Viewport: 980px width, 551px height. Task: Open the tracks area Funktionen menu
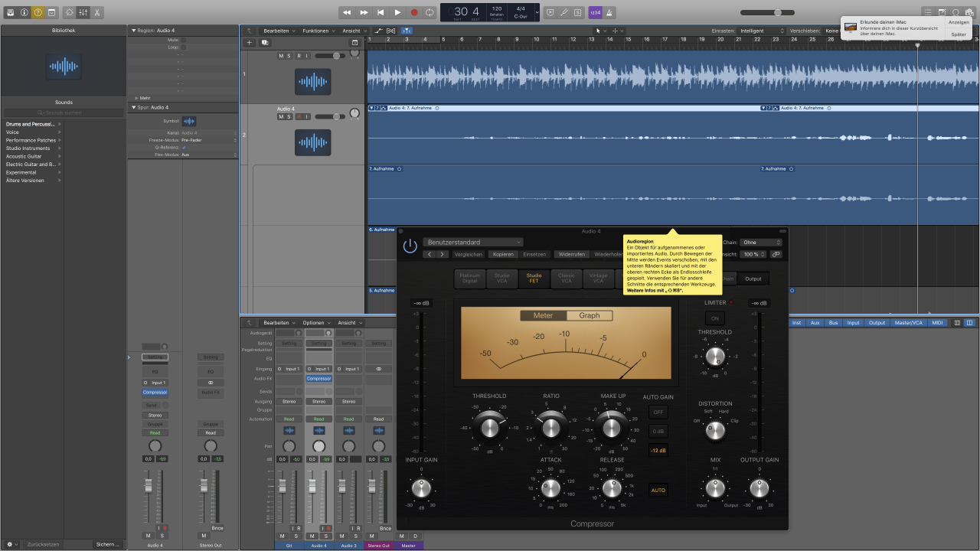tap(318, 31)
